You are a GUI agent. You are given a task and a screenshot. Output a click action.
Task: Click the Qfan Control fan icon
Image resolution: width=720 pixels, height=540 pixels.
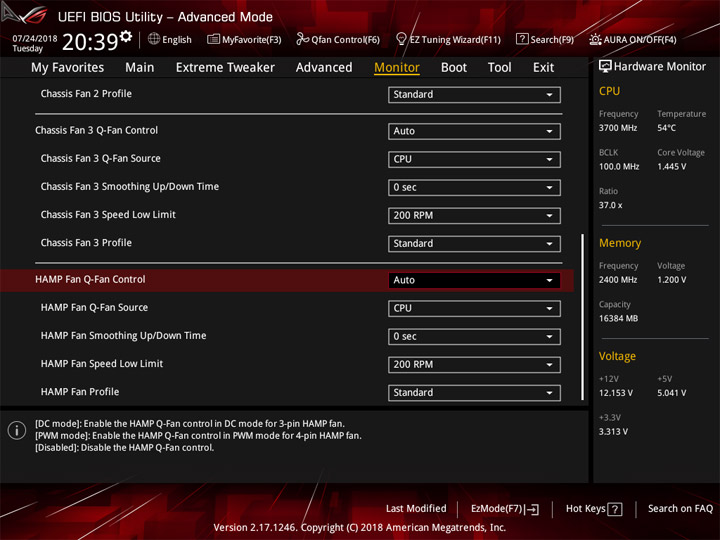pyautogui.click(x=302, y=39)
